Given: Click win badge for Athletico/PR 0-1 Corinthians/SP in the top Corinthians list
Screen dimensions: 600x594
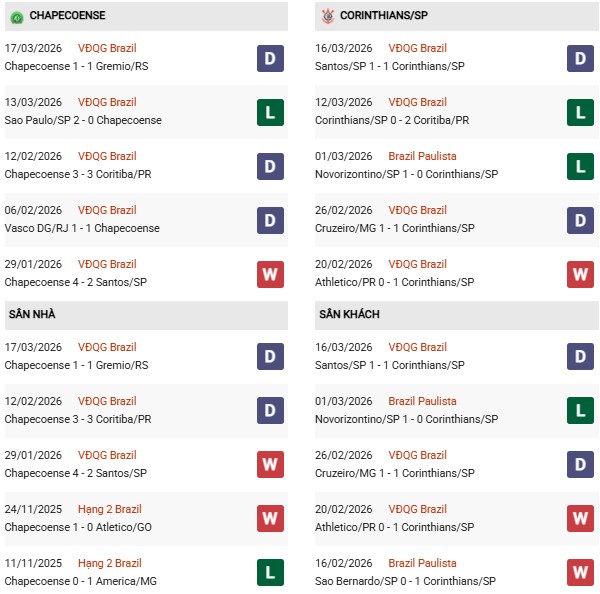Looking at the screenshot, I should (580, 274).
